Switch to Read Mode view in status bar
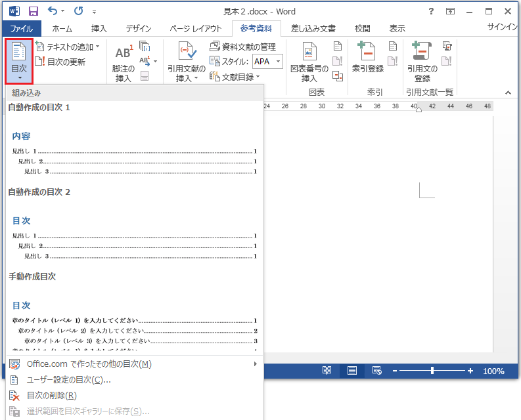 [327, 371]
